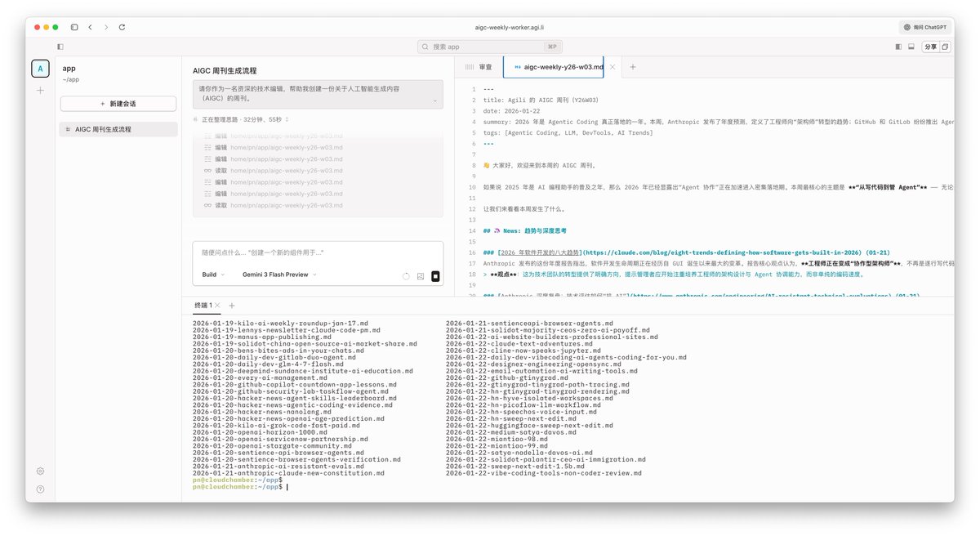Viewport: 980px width, 536px height.
Task: Open settings gear in left rail
Action: pos(40,471)
